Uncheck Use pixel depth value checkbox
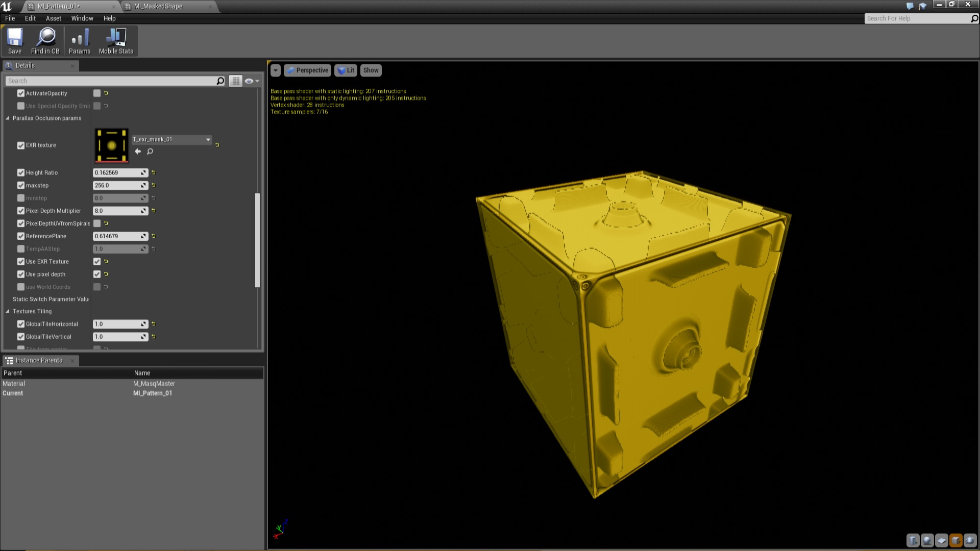The image size is (980, 551). coord(97,274)
